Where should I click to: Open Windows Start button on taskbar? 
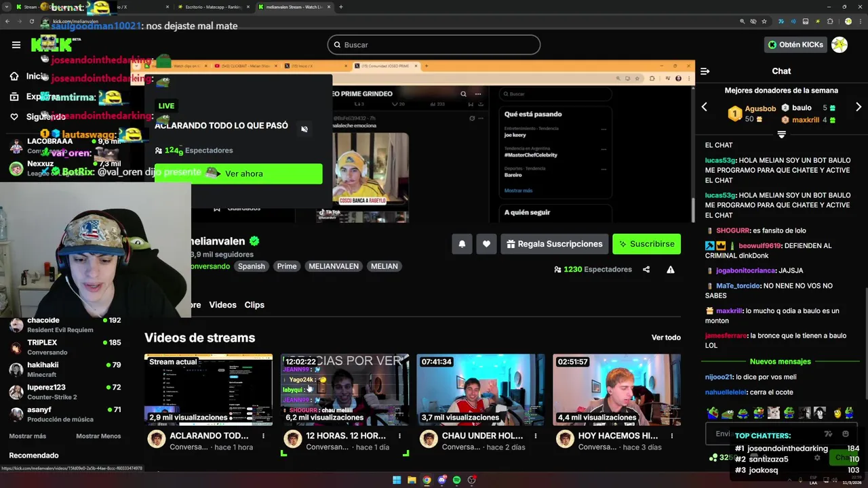pyautogui.click(x=397, y=480)
